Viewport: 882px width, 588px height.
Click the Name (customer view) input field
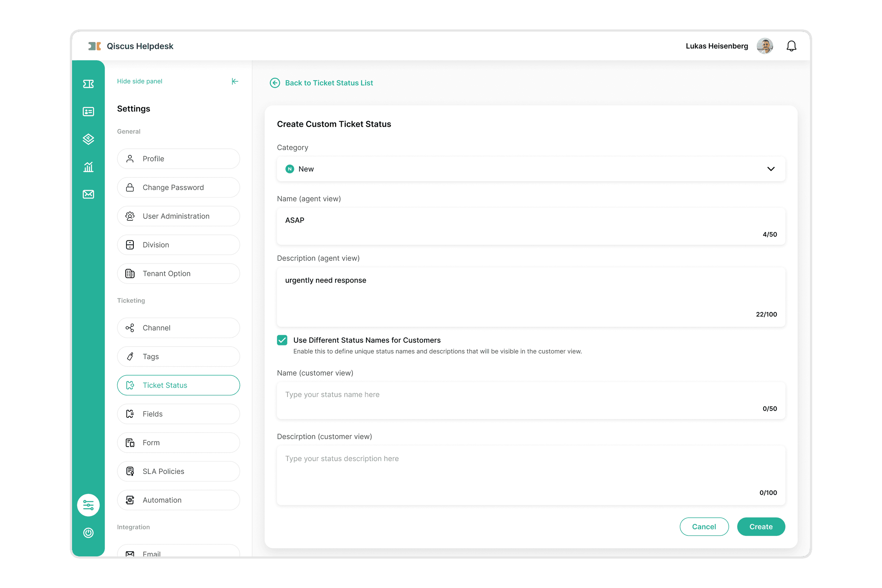coord(530,400)
